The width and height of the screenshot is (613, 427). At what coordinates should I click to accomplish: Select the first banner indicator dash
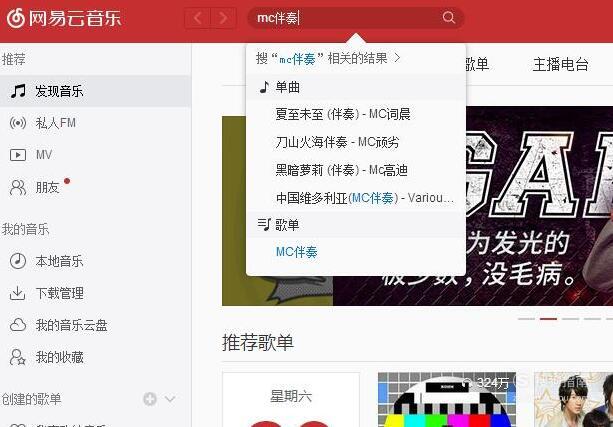[x=526, y=319]
